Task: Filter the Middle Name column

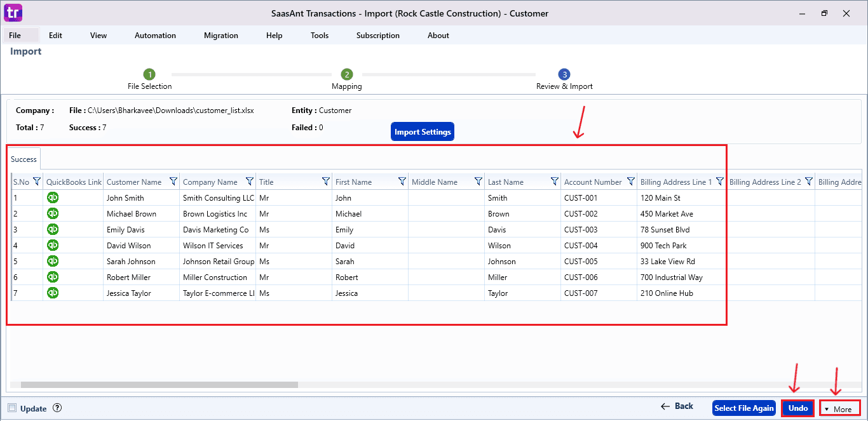Action: click(x=478, y=182)
